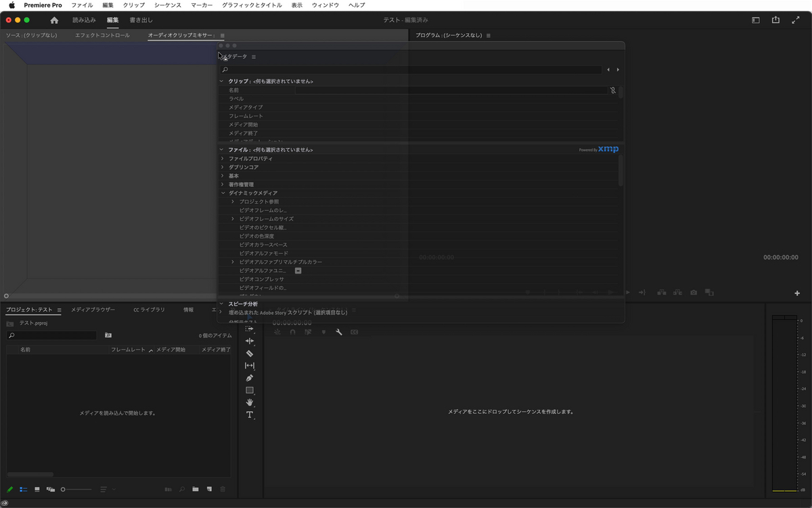Click the Comparison View icon
Viewport: 812px width, 508px height.
[x=709, y=293]
